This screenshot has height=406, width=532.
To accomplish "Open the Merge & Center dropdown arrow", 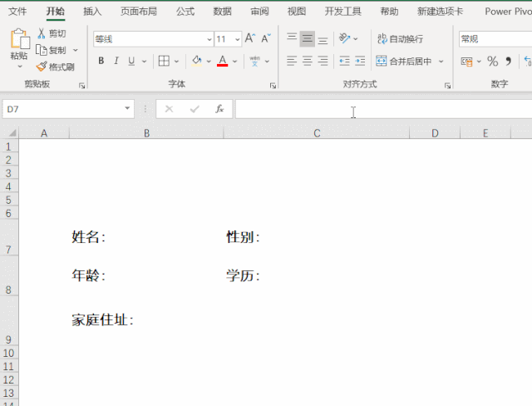I will click(441, 62).
